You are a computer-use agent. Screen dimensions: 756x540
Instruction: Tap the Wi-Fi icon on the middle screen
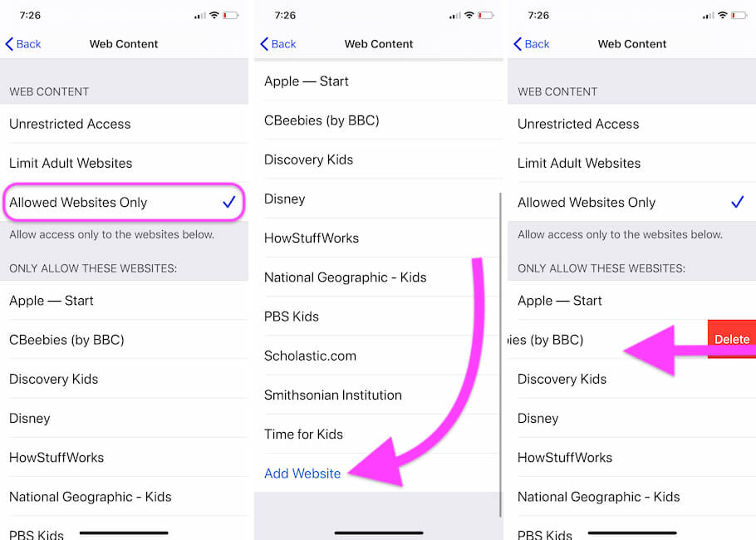[x=469, y=15]
